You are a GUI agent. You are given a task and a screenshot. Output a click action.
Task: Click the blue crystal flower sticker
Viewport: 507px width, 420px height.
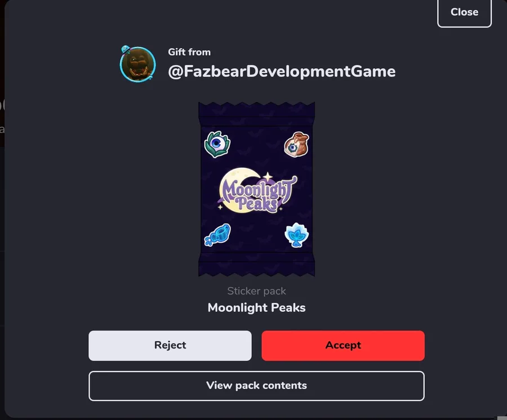(296, 235)
